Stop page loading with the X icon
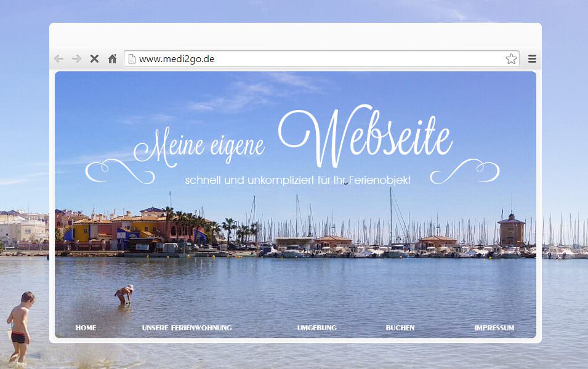588x369 pixels. (94, 59)
